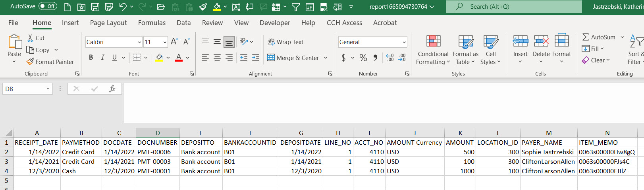The width and height of the screenshot is (644, 190).
Task: Click the Insert Function fx icon
Action: (x=112, y=89)
